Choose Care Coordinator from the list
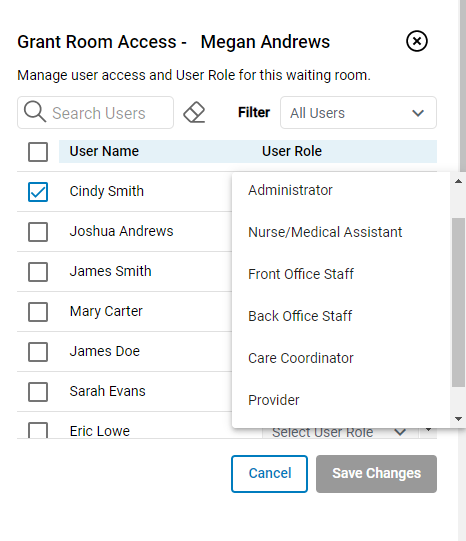The height and width of the screenshot is (541, 466). [300, 358]
